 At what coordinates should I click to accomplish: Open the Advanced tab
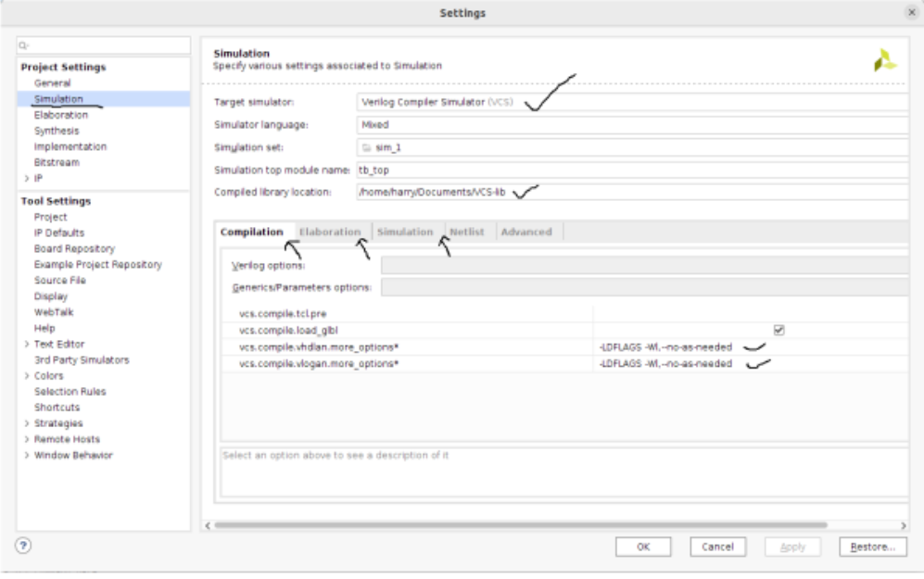pos(526,232)
